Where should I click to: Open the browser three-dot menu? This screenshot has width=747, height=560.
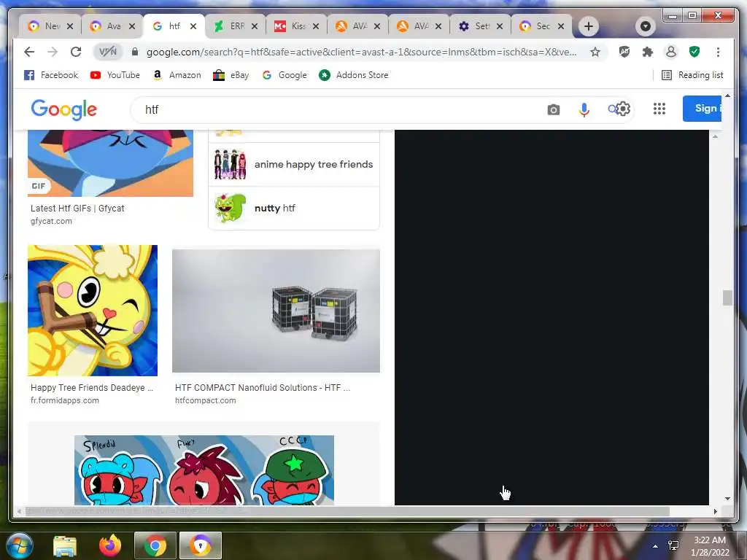tap(718, 52)
